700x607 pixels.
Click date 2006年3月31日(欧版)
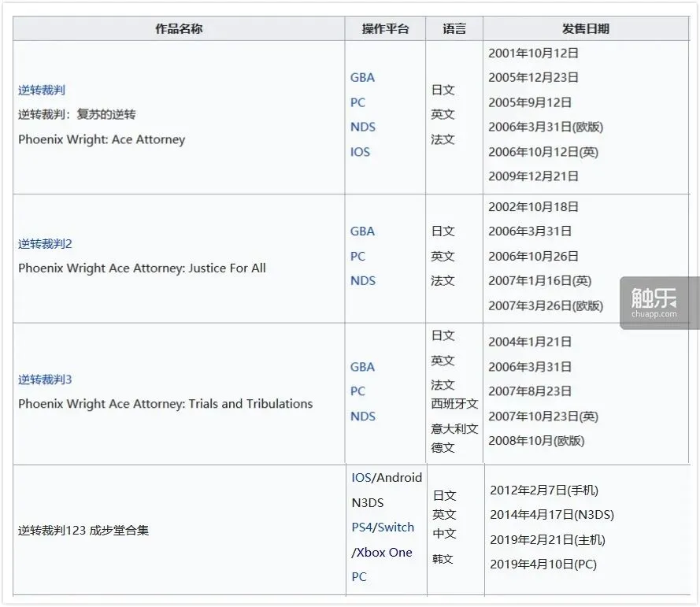[546, 128]
